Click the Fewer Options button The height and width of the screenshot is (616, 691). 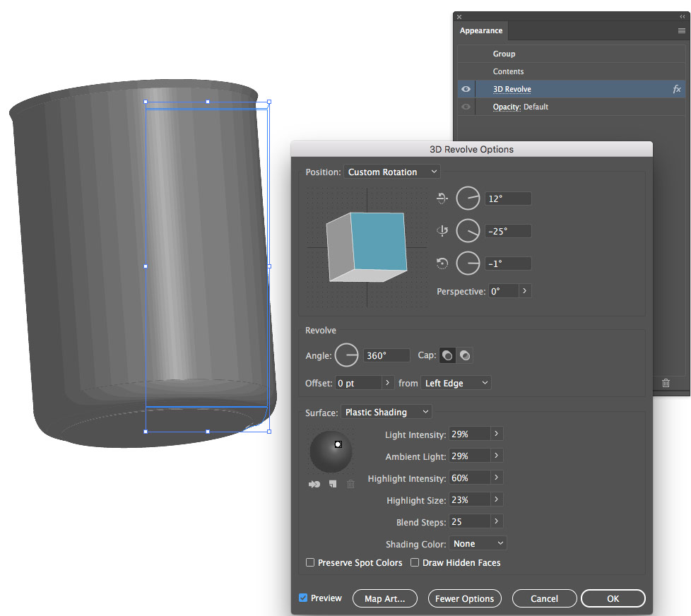(464, 598)
